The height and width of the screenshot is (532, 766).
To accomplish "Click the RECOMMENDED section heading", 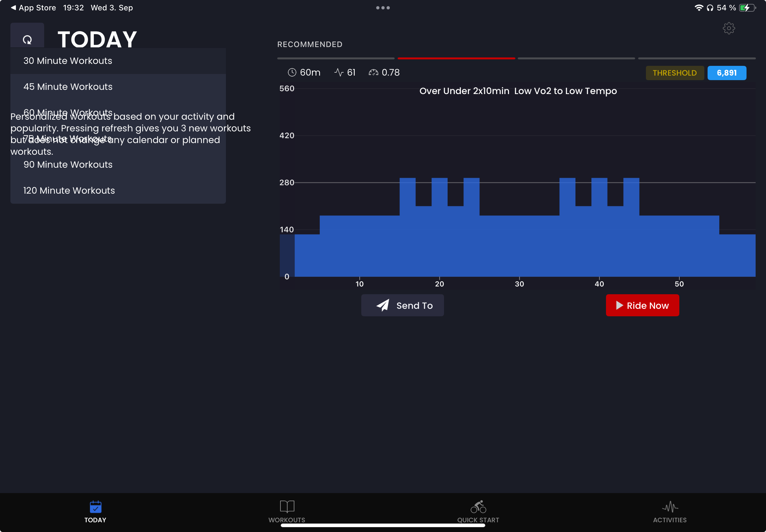I will (310, 44).
